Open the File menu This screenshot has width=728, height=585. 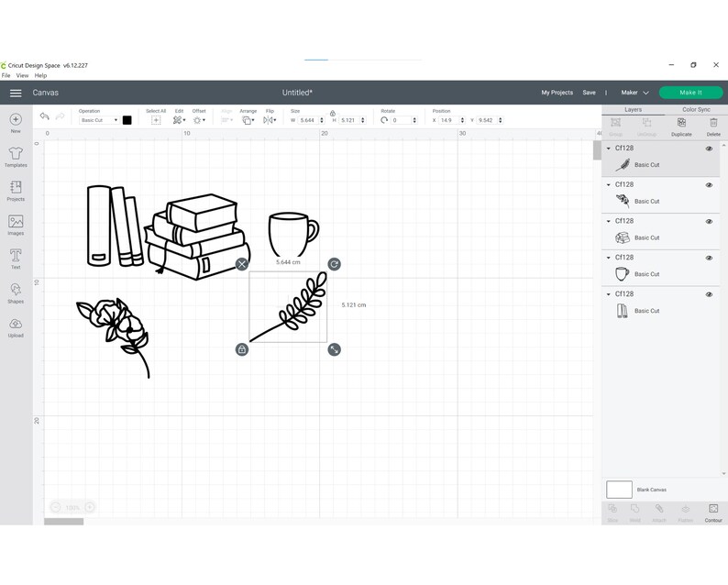click(6, 75)
